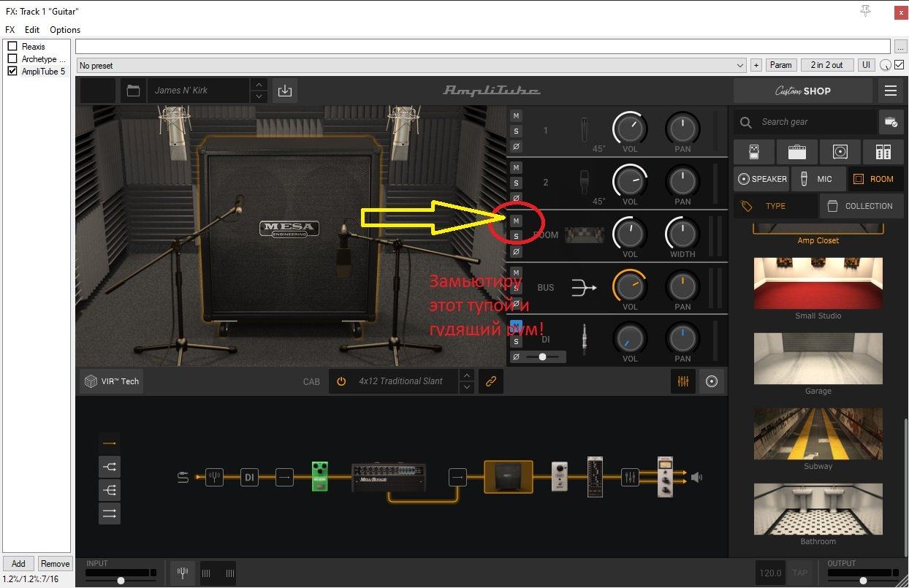This screenshot has width=909, height=588.
Task: Invert phase on the BUS channel
Action: pyautogui.click(x=516, y=303)
